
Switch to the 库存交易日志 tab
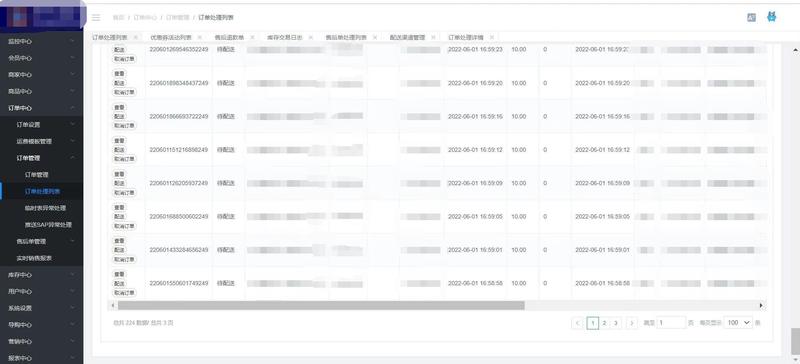click(285, 37)
